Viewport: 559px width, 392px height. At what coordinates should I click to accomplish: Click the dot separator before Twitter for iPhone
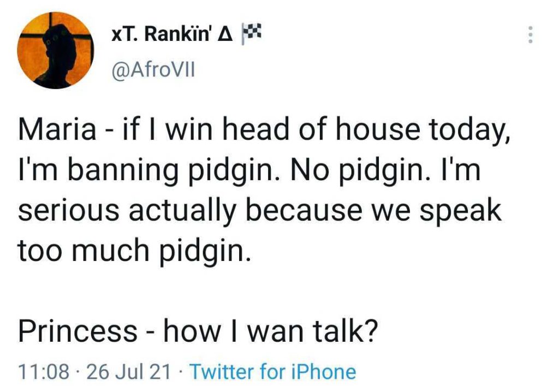click(181, 372)
